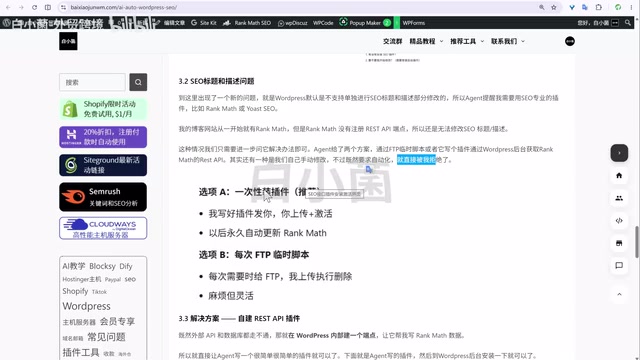Open Site Kit in the admin bar
This screenshot has width=640, height=360.
(204, 23)
